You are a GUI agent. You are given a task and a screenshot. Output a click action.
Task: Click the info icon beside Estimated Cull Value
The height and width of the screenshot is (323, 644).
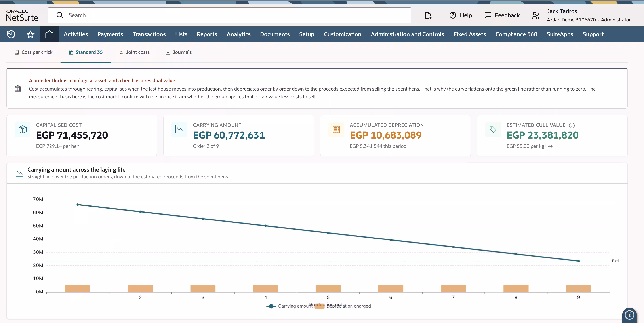pos(572,125)
